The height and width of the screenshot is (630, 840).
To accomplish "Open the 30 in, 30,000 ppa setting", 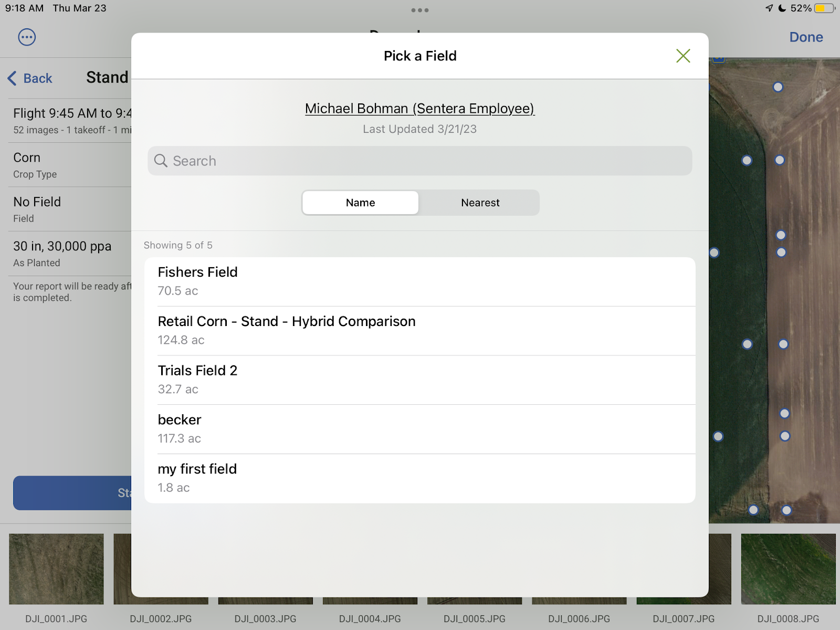I will pos(68,254).
